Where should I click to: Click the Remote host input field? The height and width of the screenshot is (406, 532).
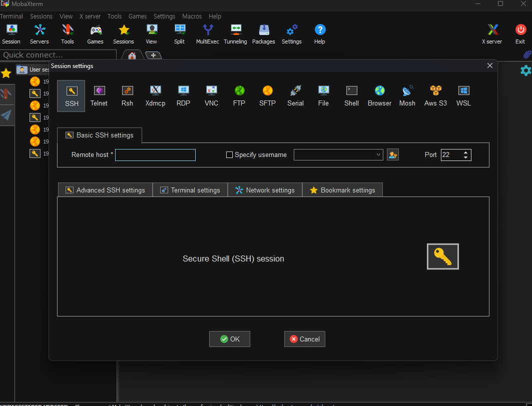[155, 155]
